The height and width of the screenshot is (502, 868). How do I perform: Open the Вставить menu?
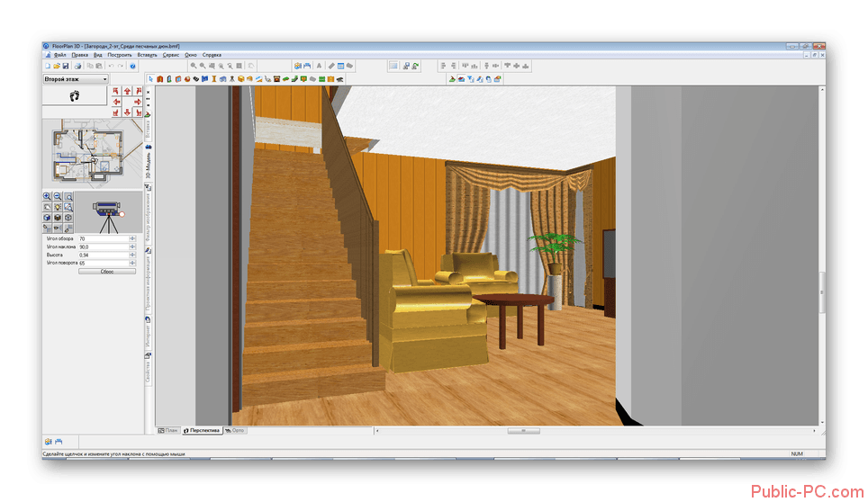click(x=148, y=55)
